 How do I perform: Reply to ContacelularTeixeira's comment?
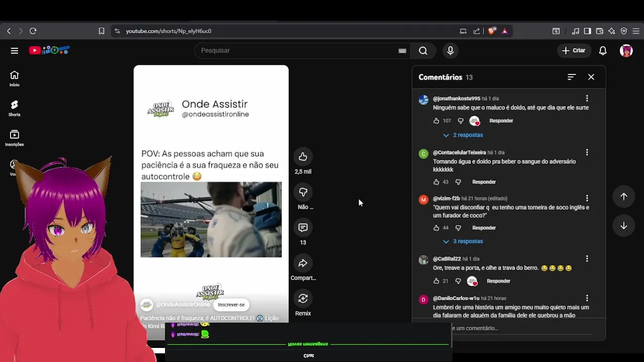coord(484,182)
